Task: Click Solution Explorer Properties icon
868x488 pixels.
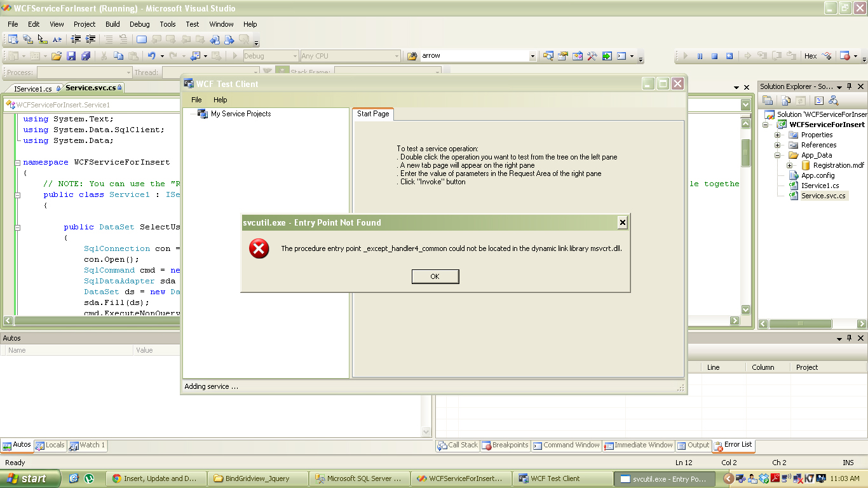Action: [x=768, y=100]
